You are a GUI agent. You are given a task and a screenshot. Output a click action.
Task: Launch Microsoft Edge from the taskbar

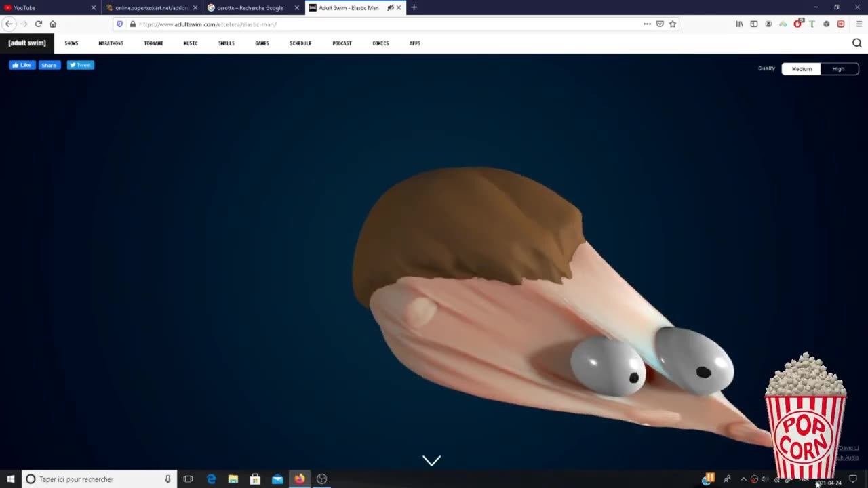pos(211,479)
